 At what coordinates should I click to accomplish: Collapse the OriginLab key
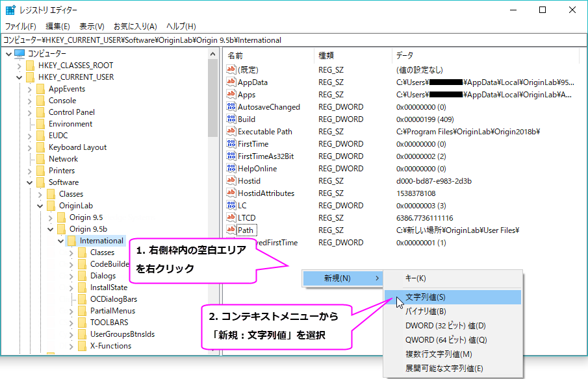pos(40,206)
